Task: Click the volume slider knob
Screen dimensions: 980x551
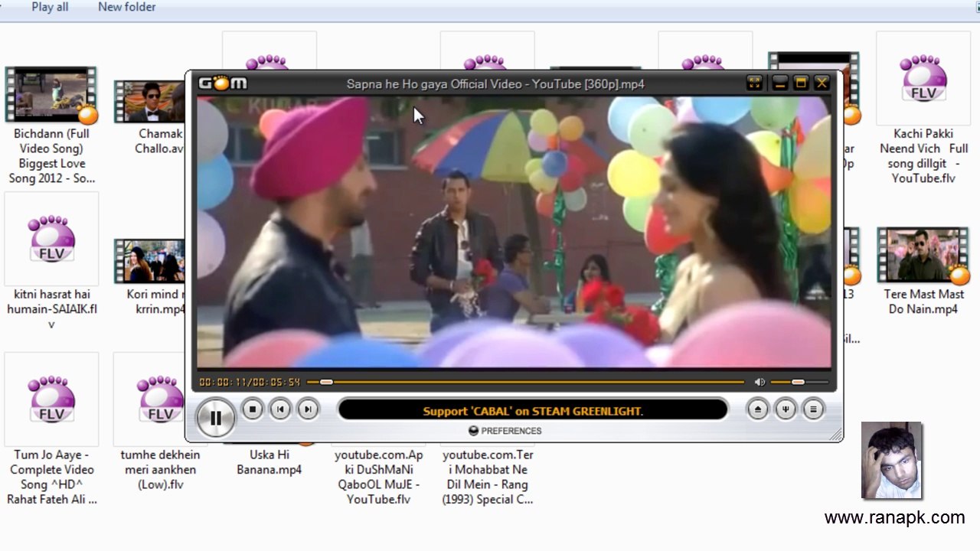Action: point(798,382)
